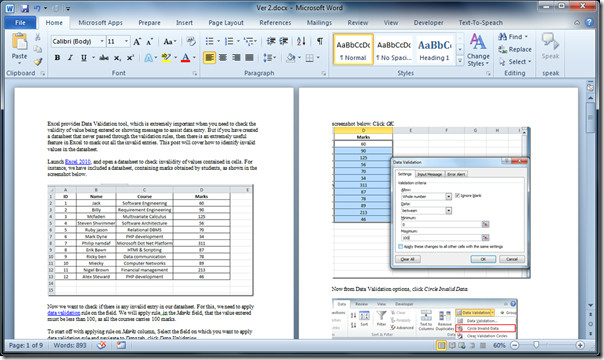The width and height of the screenshot is (604, 360).
Task: Toggle Bold formatting
Action: point(57,58)
